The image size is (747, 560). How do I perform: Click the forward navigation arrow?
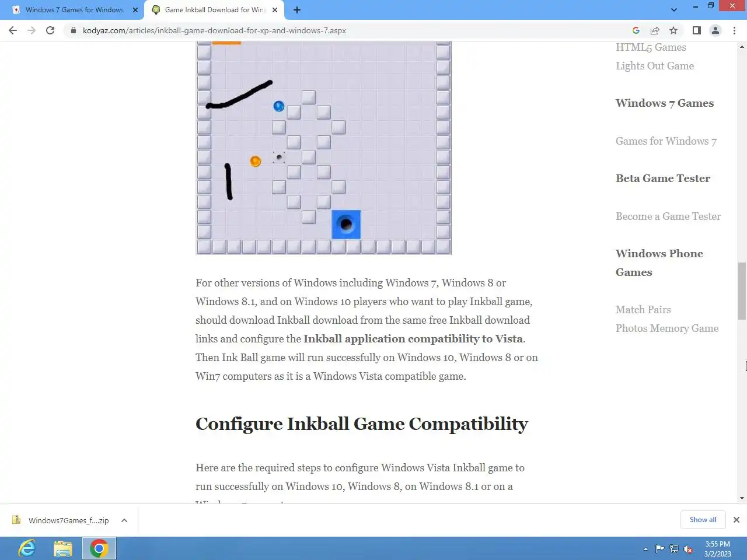click(32, 30)
